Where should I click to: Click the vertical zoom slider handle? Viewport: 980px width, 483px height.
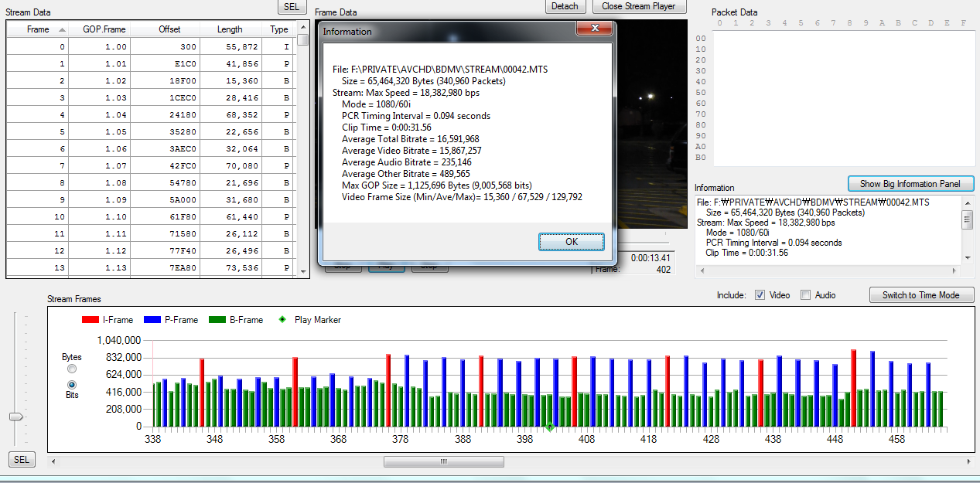point(15,417)
